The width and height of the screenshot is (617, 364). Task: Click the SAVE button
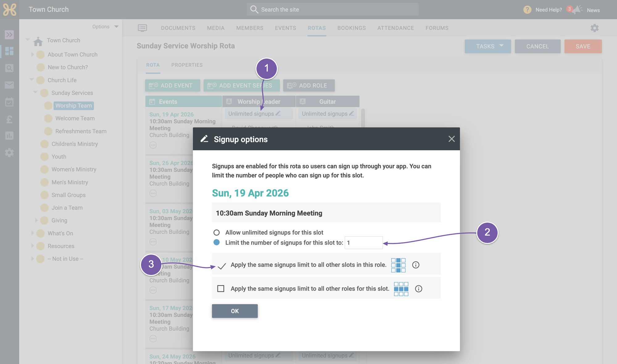coord(583,46)
